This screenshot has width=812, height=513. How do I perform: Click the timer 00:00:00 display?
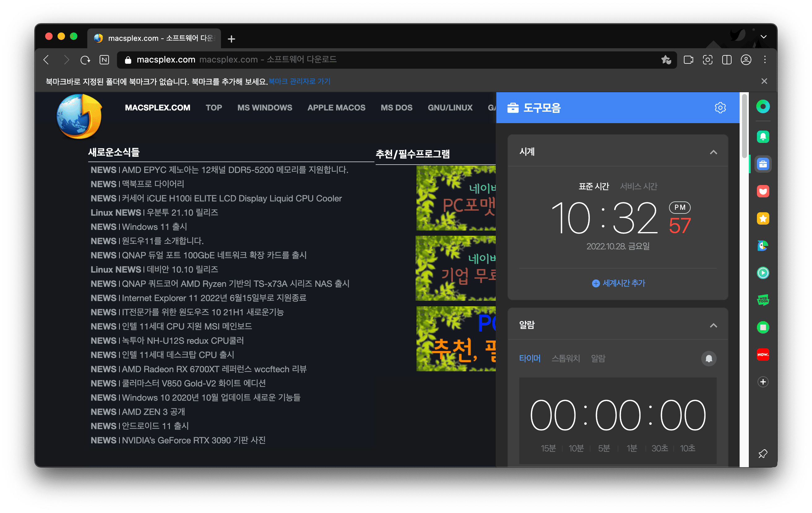click(618, 415)
